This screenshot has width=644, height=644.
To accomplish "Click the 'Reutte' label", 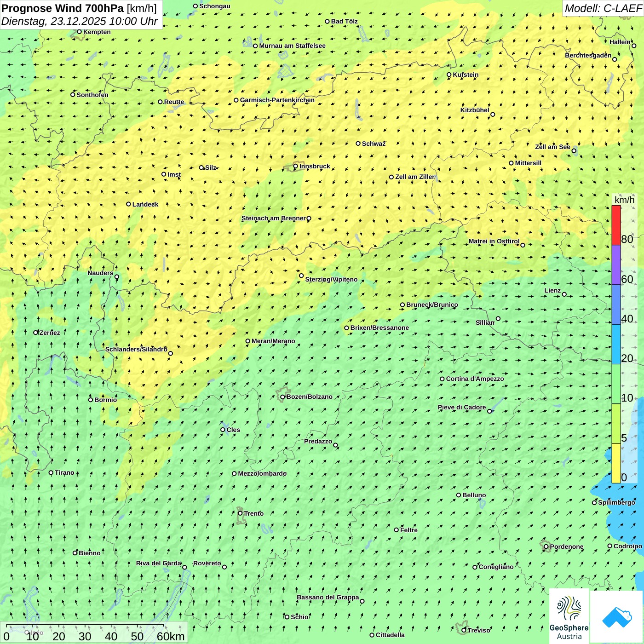I will coord(174,102).
